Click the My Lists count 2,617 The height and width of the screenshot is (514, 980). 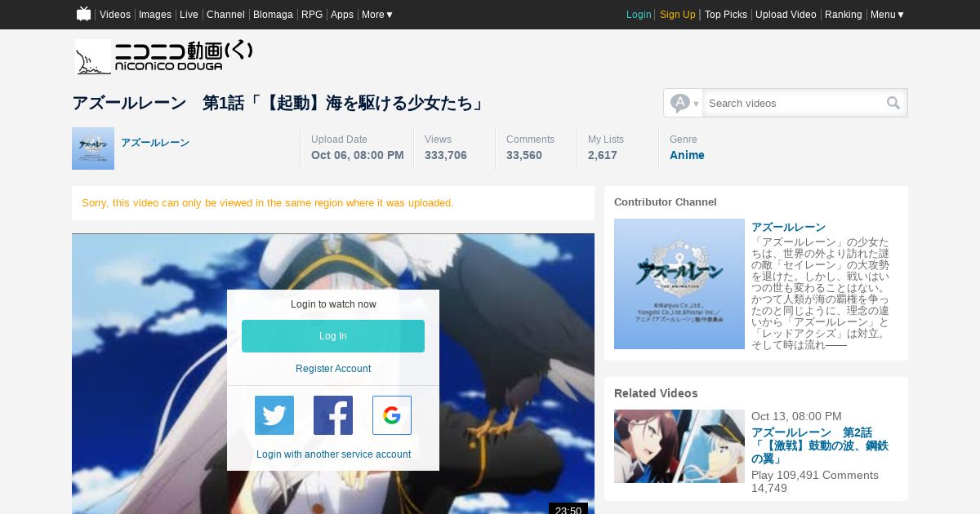603,155
